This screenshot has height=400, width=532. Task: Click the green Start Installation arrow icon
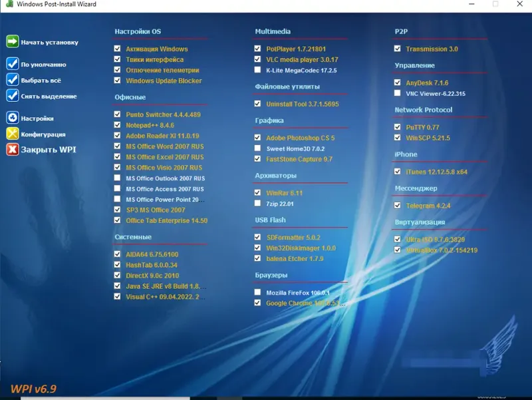13,42
